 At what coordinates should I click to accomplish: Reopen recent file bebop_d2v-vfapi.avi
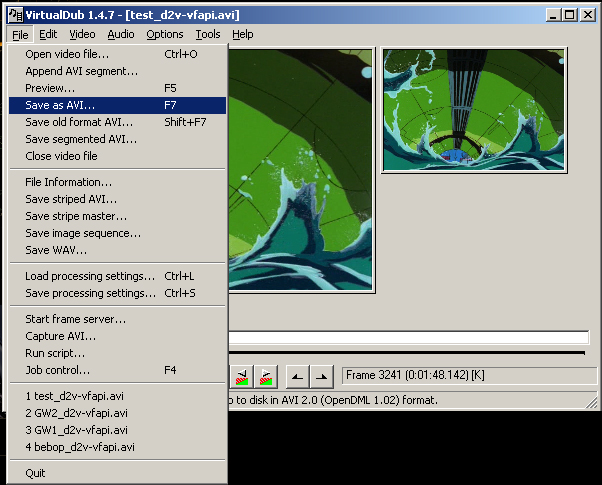tap(117, 447)
